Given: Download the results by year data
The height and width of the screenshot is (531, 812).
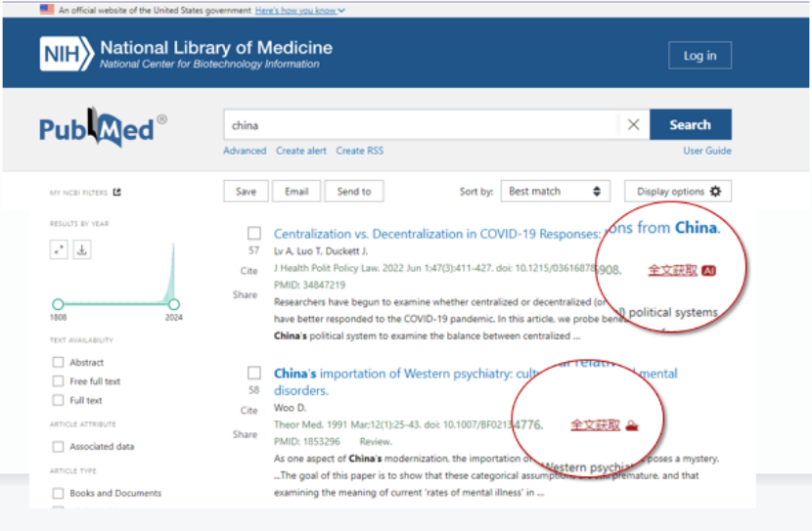Looking at the screenshot, I should pyautogui.click(x=82, y=250).
